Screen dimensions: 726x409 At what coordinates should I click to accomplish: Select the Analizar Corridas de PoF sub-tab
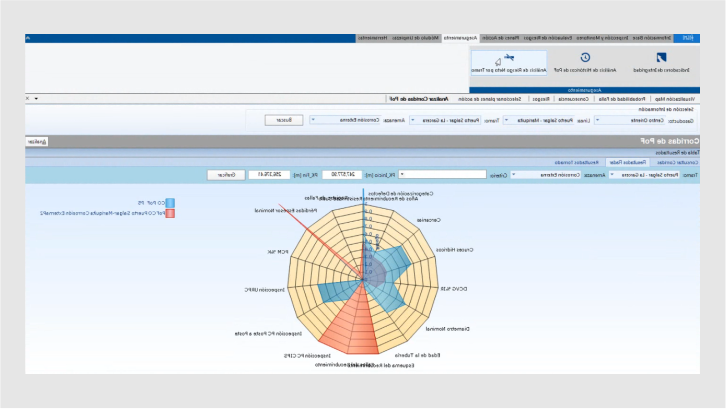coord(419,99)
